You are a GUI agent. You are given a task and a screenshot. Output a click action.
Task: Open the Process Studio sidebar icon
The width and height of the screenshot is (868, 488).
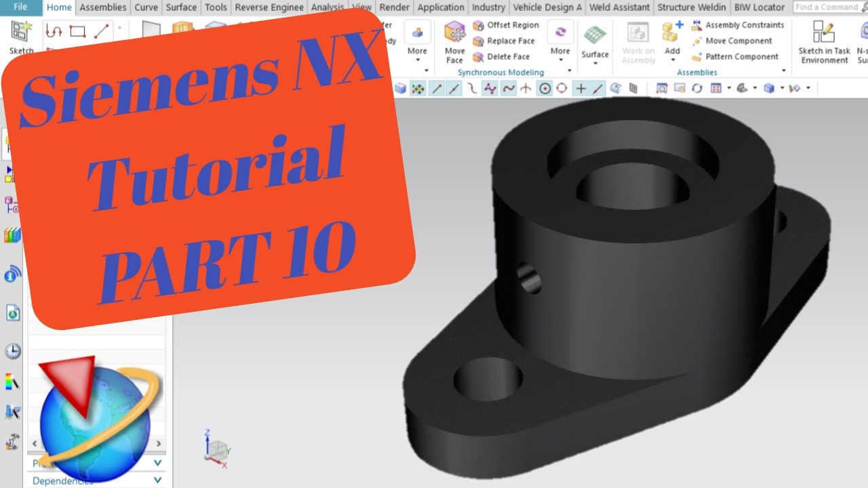coord(12,411)
